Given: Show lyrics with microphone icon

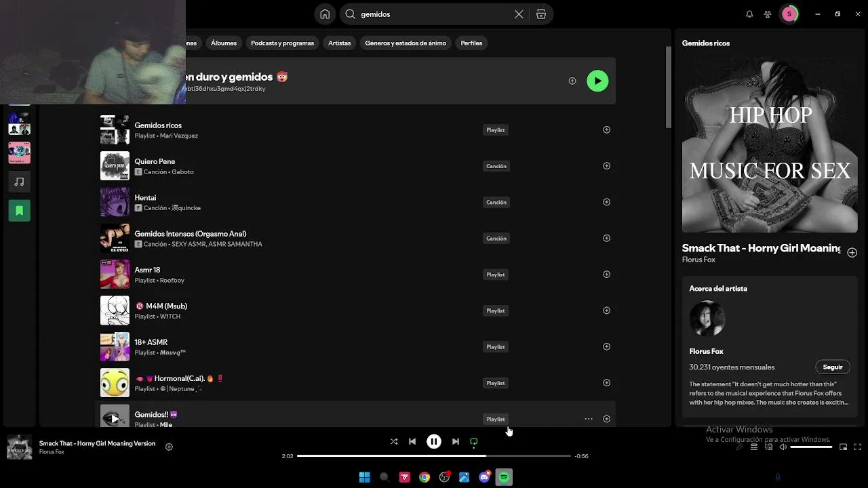Looking at the screenshot, I should [739, 447].
